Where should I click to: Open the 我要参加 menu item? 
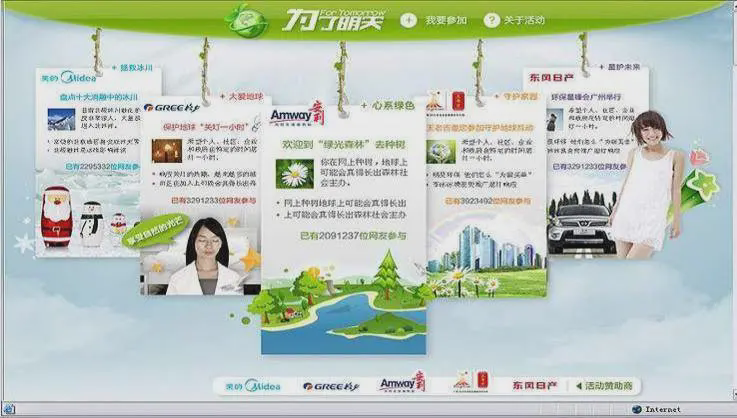click(445, 20)
